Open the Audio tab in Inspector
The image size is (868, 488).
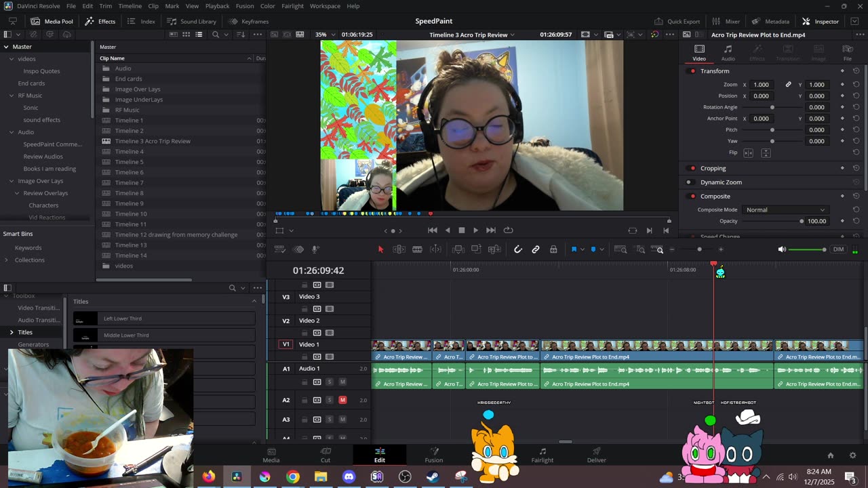[728, 53]
